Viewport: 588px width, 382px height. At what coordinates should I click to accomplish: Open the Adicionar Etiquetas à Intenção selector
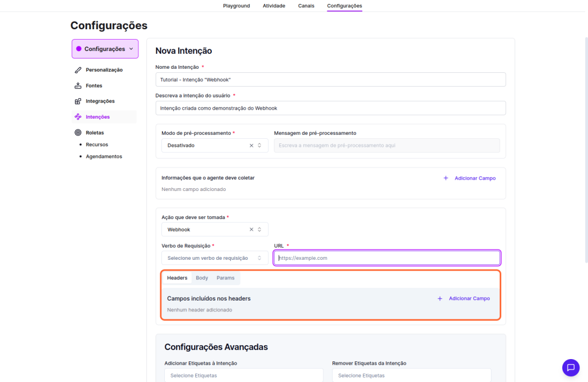(243, 375)
